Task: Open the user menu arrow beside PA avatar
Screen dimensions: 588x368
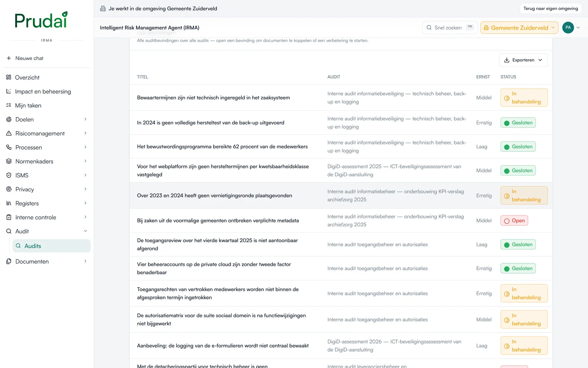Action: click(578, 28)
